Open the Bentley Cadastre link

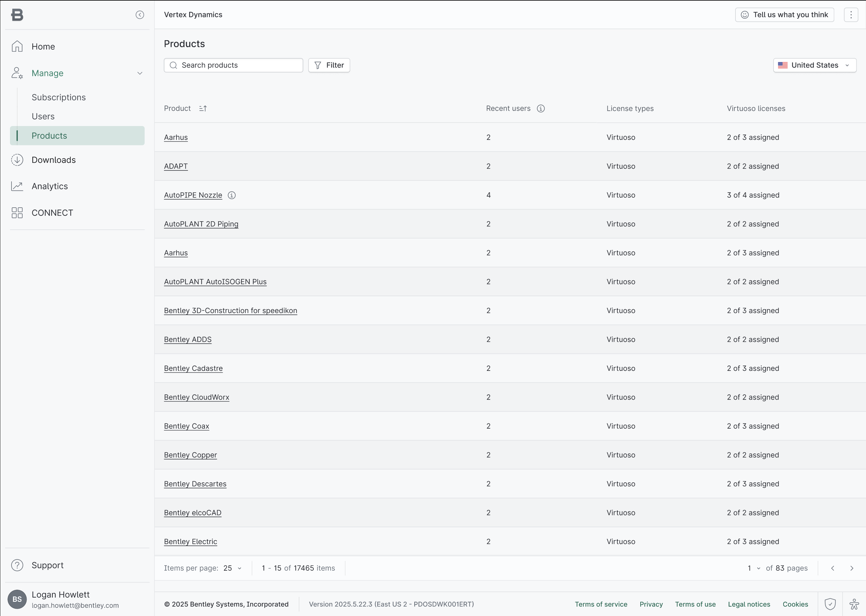(193, 368)
